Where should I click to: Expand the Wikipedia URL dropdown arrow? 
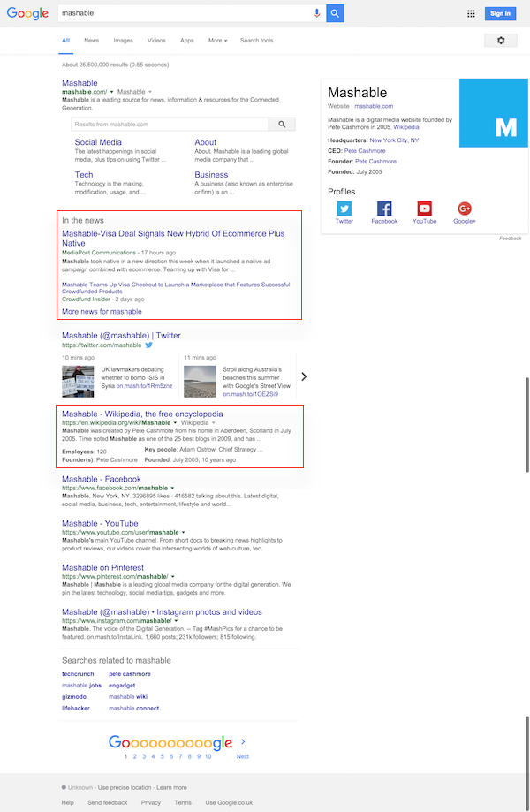click(x=175, y=422)
